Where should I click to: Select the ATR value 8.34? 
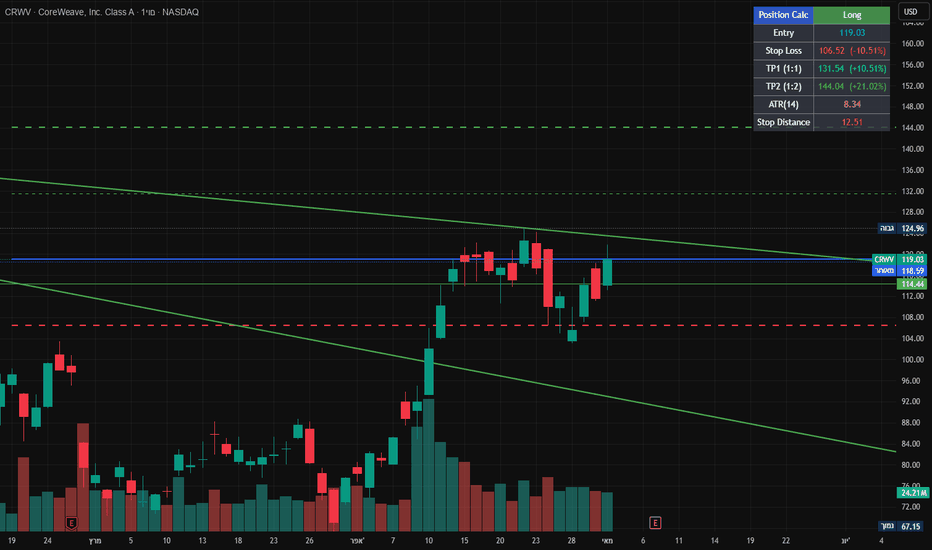coord(851,104)
